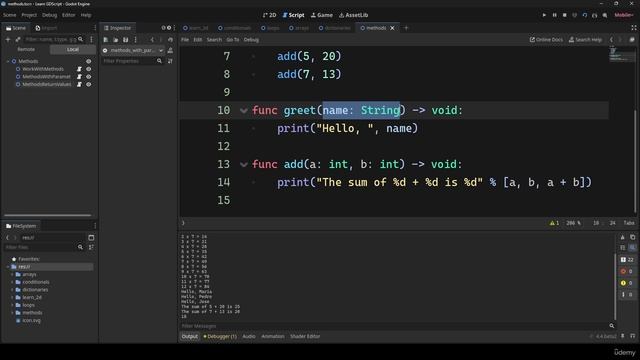Viewport: 640px width, 360px height.
Task: Open the Mobile renderer dropdown
Action: tap(624, 15)
